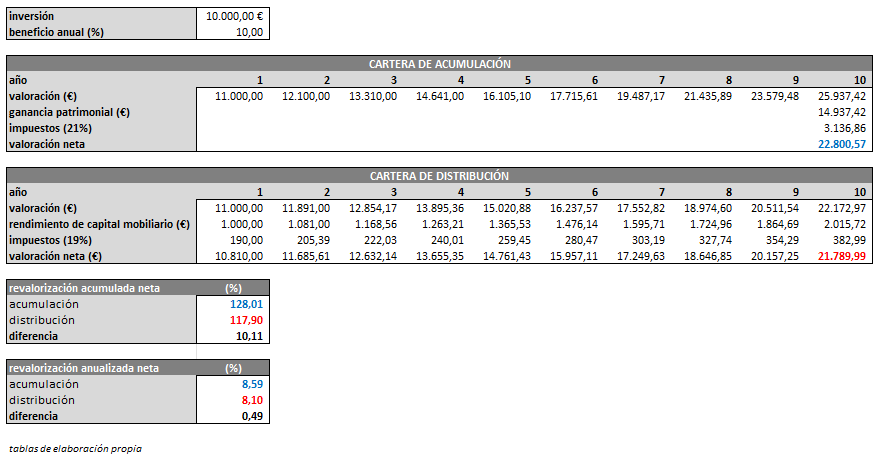Select distribution valuation 22.172,97 cell
883x462 pixels.
[842, 208]
